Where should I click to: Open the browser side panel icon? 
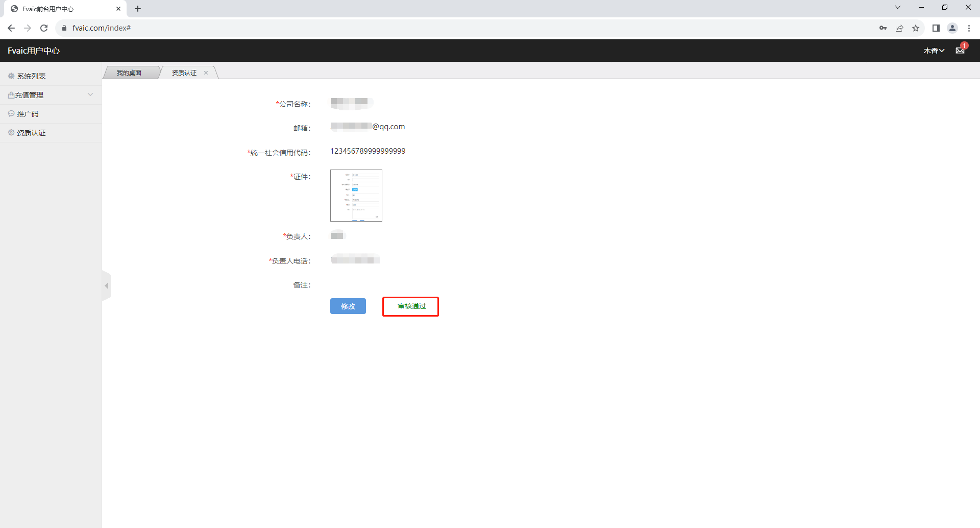(936, 28)
